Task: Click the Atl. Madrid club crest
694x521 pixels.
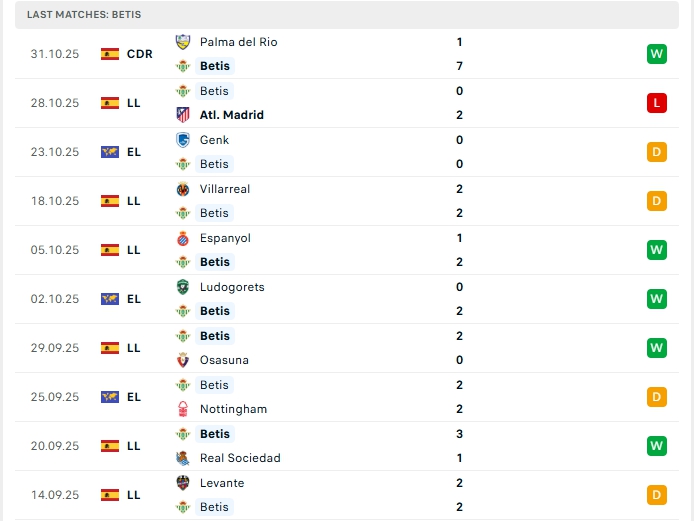Action: tap(182, 115)
